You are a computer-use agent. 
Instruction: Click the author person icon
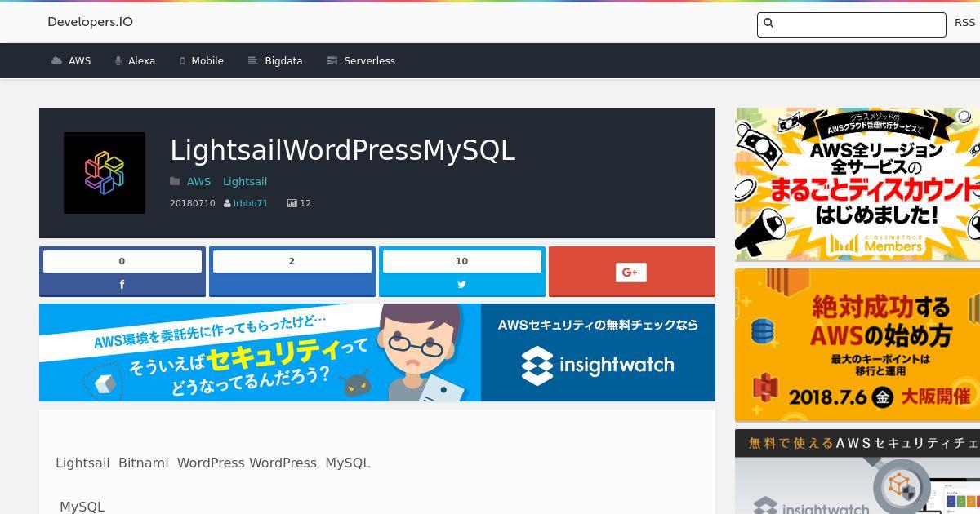coord(228,204)
